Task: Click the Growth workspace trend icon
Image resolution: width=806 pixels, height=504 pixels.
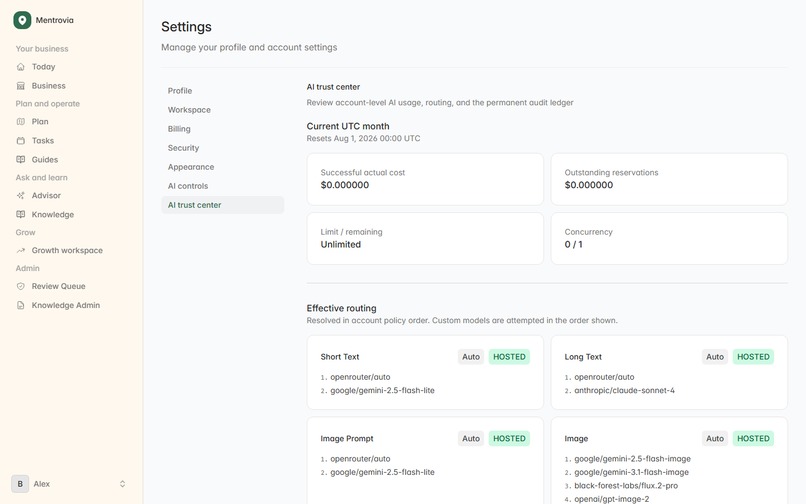Action: click(21, 250)
